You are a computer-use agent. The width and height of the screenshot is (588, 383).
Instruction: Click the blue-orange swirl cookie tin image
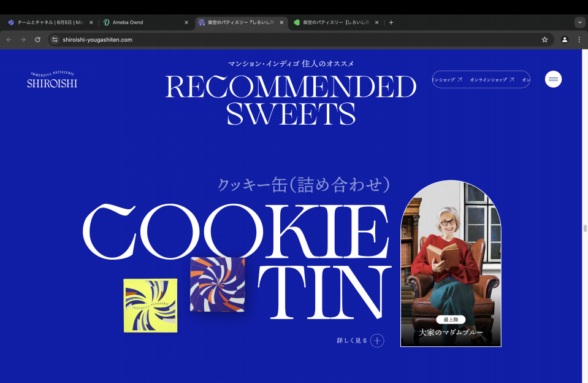pyautogui.click(x=218, y=284)
